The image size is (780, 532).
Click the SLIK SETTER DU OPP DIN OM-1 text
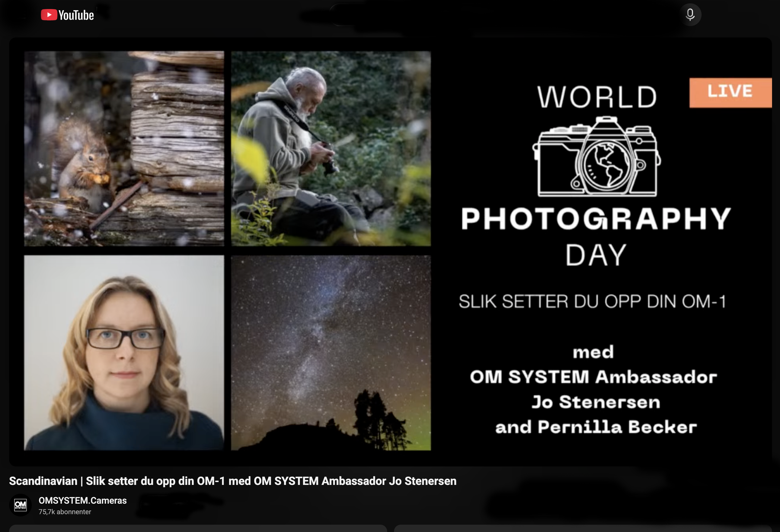(x=592, y=301)
